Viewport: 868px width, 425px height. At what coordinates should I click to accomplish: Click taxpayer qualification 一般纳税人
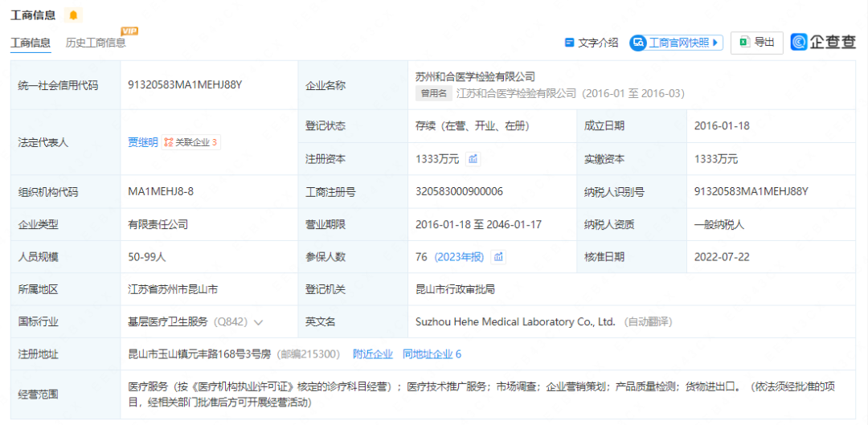(x=719, y=225)
